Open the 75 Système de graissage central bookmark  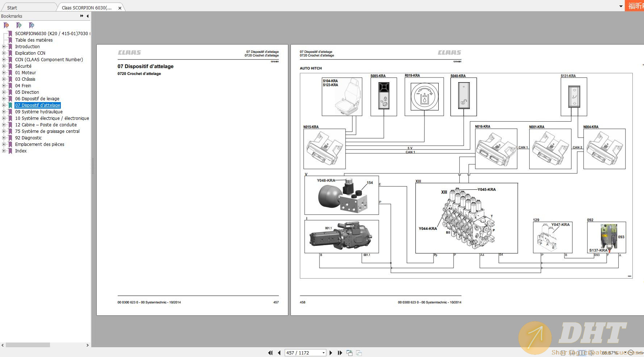pyautogui.click(x=47, y=131)
